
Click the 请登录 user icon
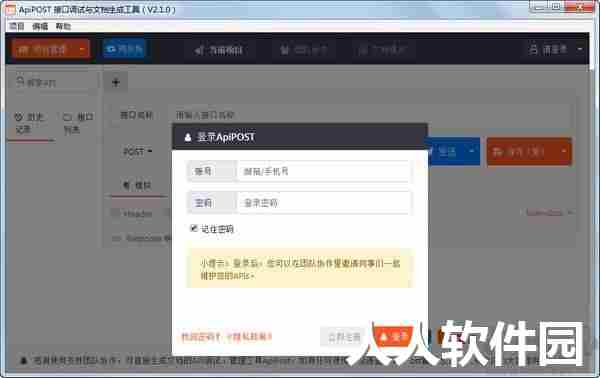[x=533, y=49]
